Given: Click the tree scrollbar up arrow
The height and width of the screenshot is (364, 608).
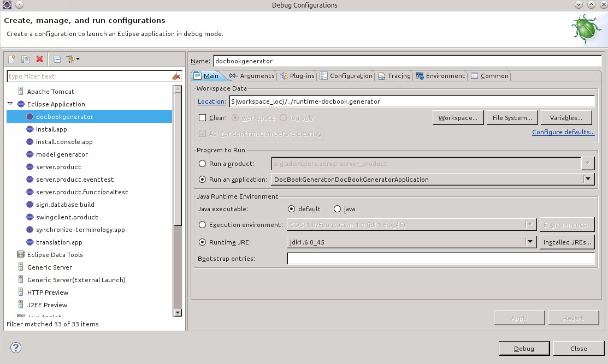Looking at the screenshot, I should (178, 89).
